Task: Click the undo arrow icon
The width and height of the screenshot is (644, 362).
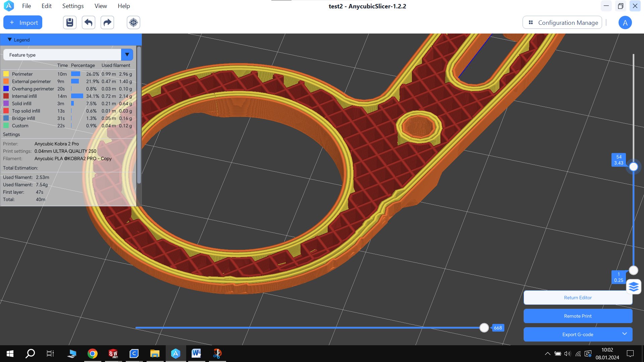Action: tap(89, 22)
